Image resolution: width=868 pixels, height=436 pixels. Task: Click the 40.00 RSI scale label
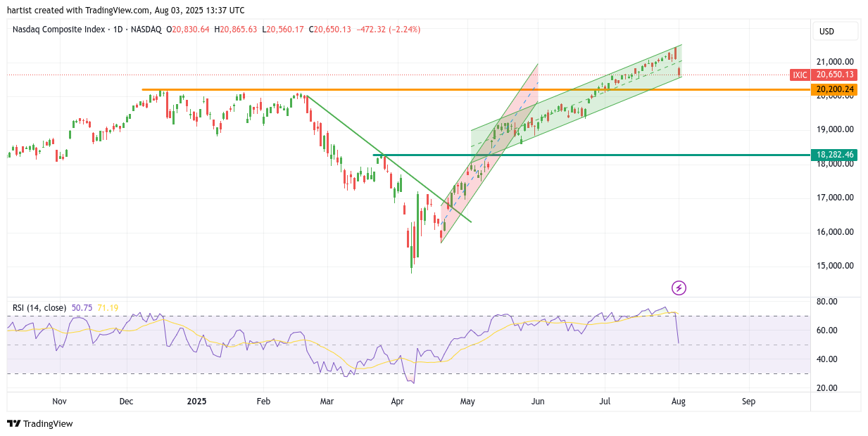(x=827, y=359)
